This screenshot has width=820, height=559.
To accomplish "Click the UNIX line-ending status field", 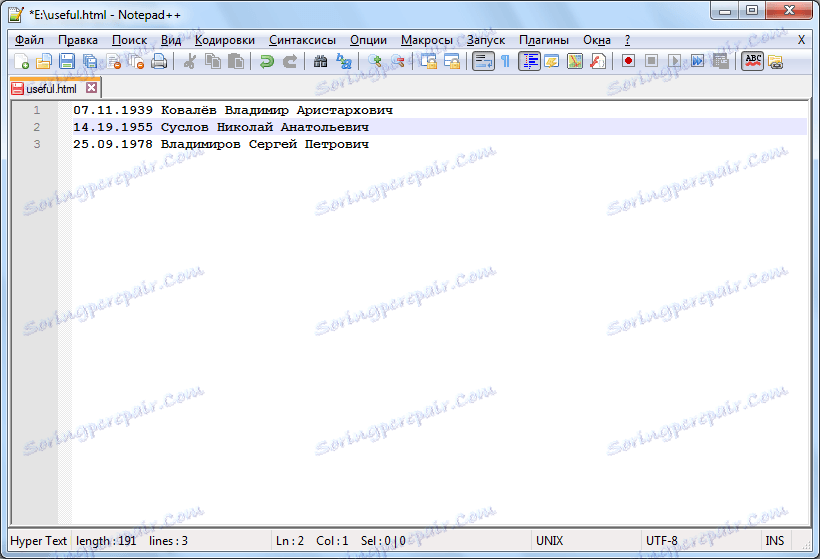I will tap(550, 541).
